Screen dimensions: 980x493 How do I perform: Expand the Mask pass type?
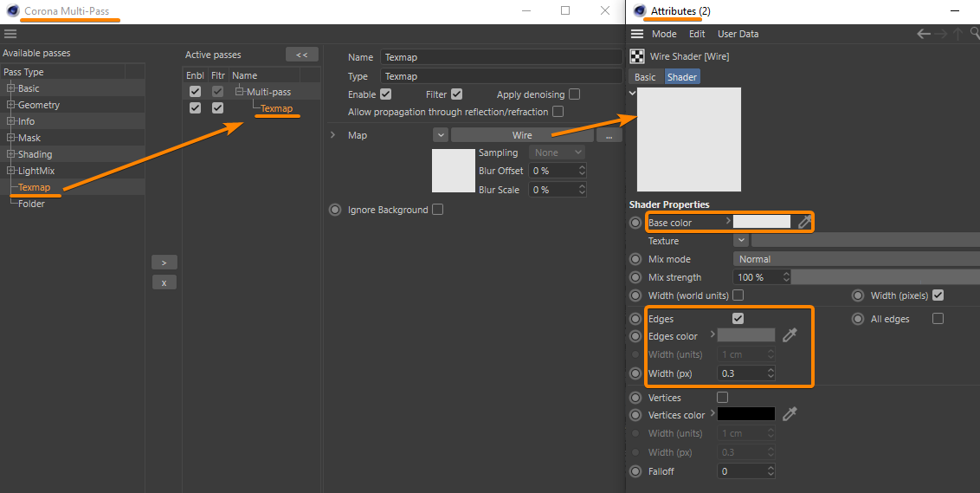tap(10, 137)
